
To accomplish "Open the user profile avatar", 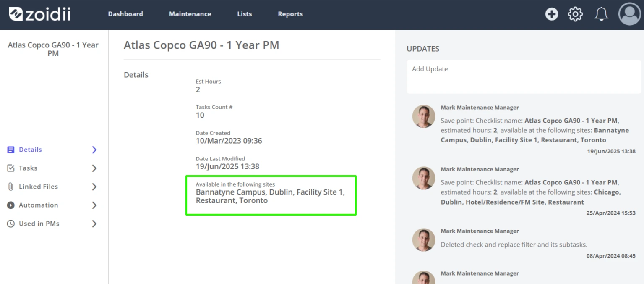I will [x=630, y=14].
